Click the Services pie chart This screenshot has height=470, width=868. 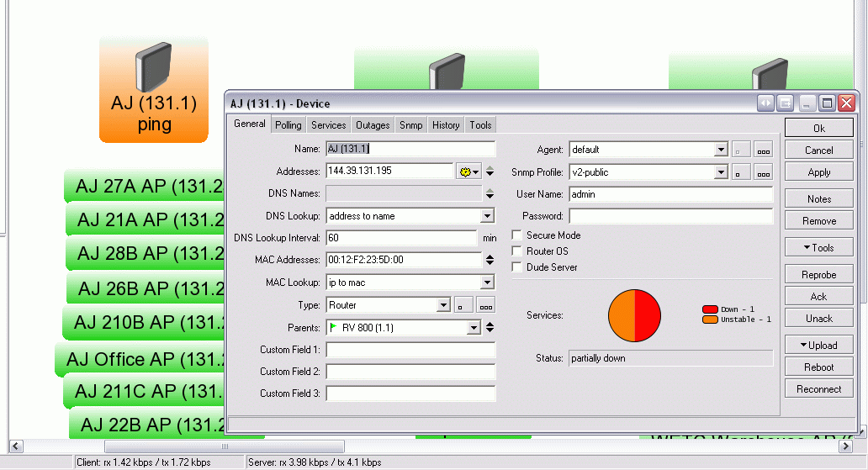(634, 315)
